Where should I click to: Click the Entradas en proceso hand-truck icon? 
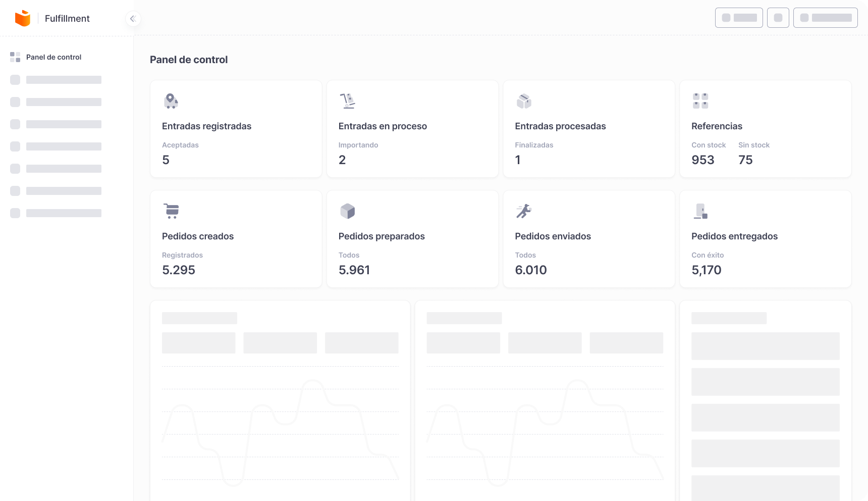[x=347, y=101]
